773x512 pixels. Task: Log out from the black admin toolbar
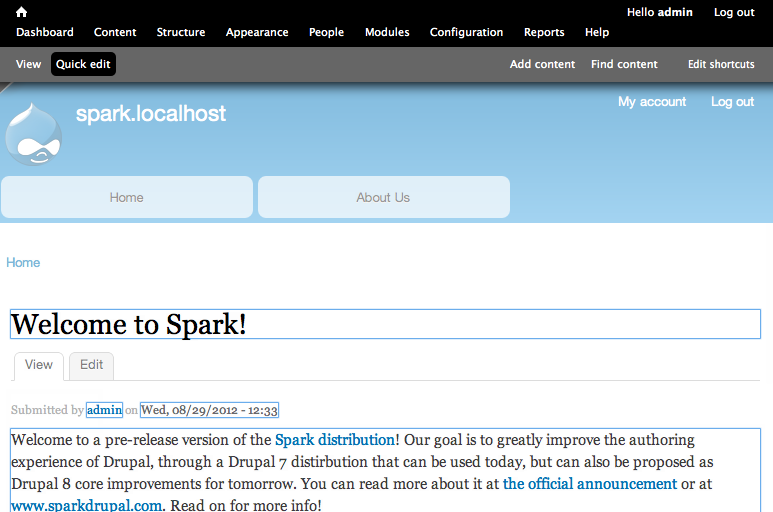734,12
